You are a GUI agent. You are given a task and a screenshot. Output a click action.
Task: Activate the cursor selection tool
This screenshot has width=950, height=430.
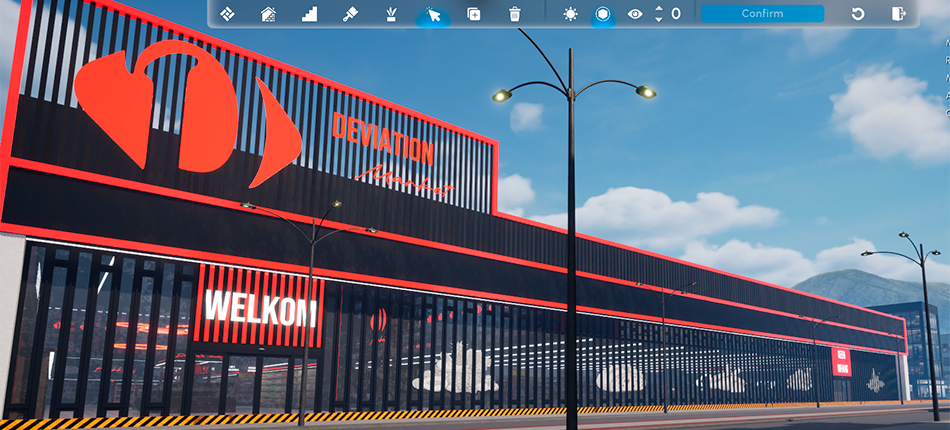pos(433,14)
